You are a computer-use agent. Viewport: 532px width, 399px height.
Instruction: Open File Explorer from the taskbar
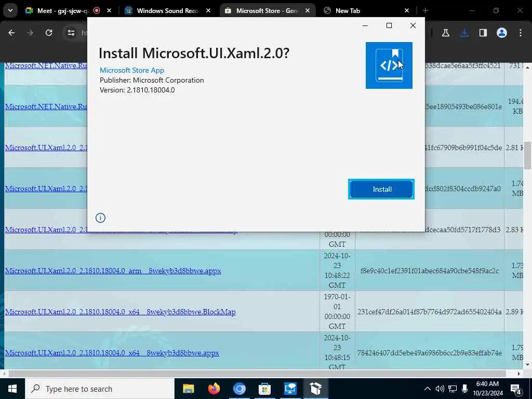point(188,389)
